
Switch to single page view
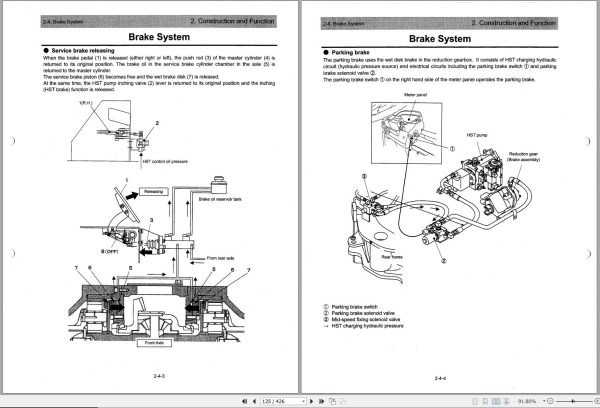tap(475, 401)
